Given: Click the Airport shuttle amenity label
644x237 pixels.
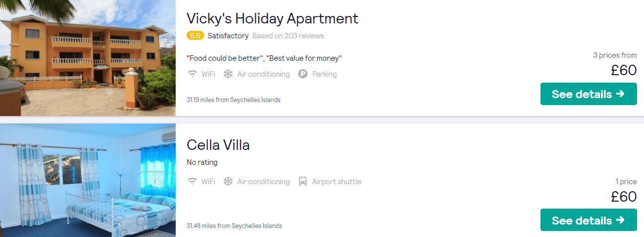Looking at the screenshot, I should pos(336,182).
